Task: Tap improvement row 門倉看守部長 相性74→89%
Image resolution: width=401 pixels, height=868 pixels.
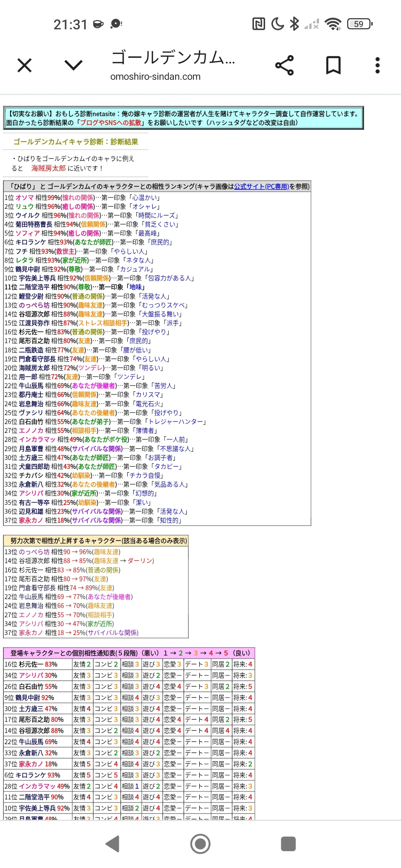Action: coord(59,588)
